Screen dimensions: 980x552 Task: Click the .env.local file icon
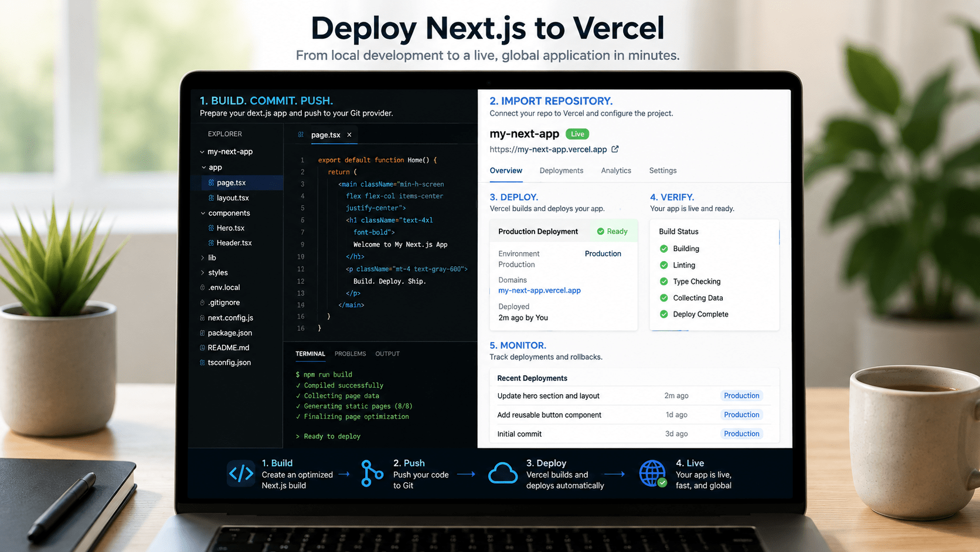(x=202, y=287)
